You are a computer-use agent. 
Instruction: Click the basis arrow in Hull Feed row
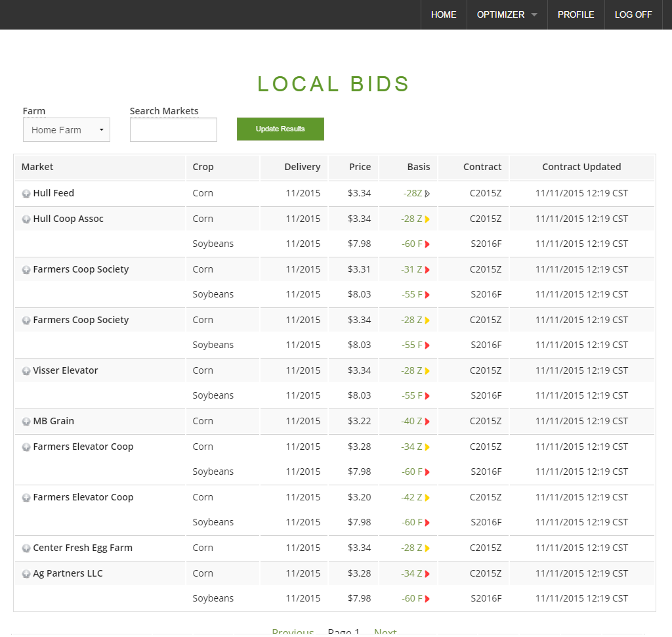click(427, 194)
